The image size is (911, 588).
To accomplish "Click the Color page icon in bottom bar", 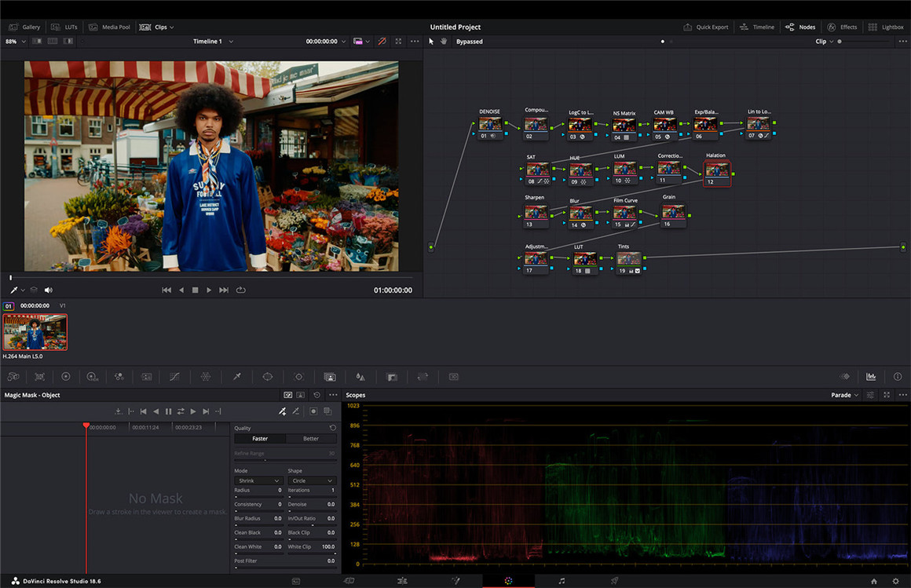I will (x=508, y=581).
